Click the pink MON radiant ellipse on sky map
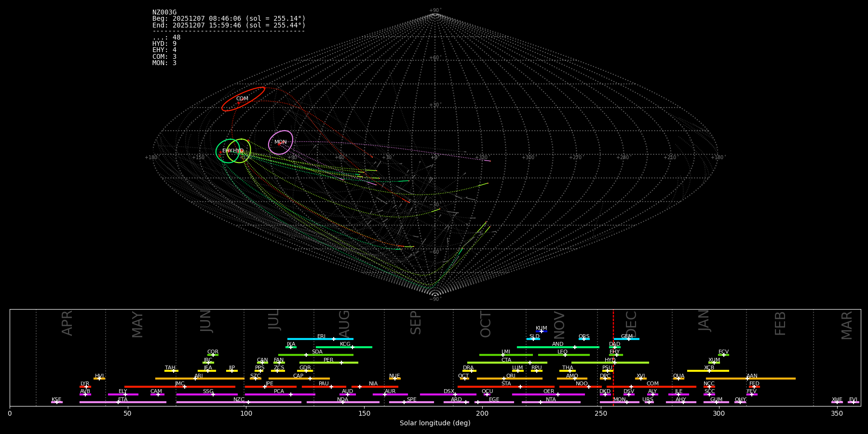The image size is (868, 434). (281, 142)
